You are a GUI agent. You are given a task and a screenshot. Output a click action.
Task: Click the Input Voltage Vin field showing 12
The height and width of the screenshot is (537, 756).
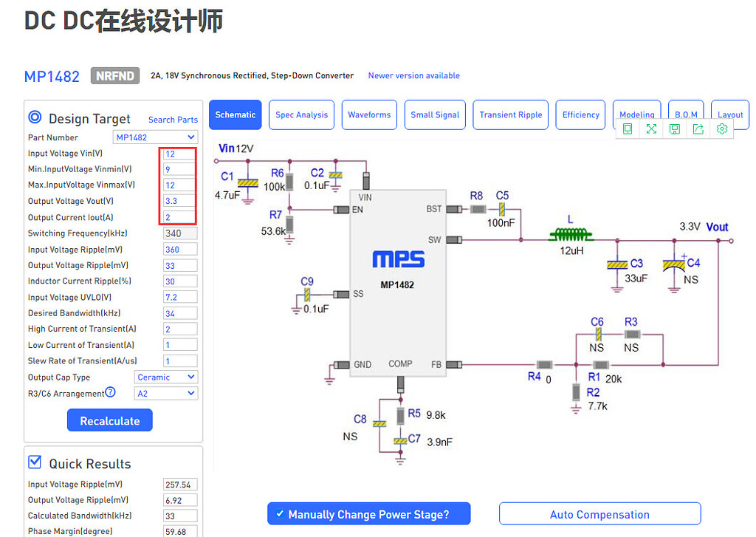(x=178, y=154)
